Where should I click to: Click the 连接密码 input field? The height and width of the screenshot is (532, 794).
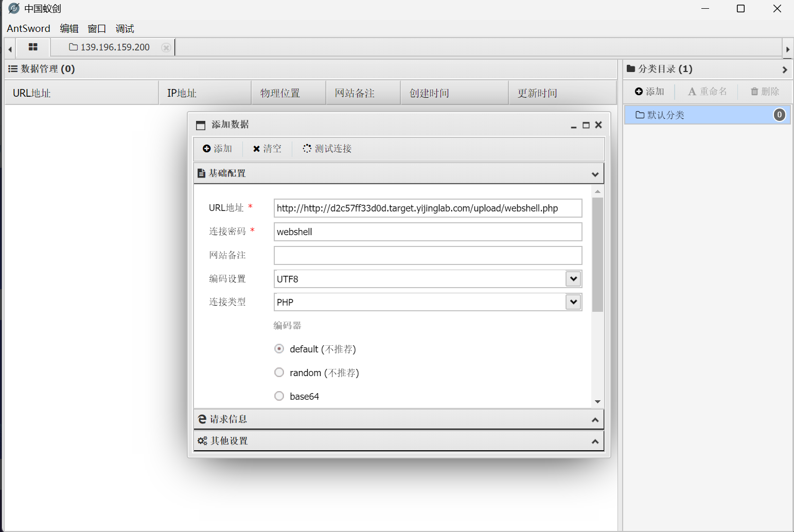coord(428,232)
